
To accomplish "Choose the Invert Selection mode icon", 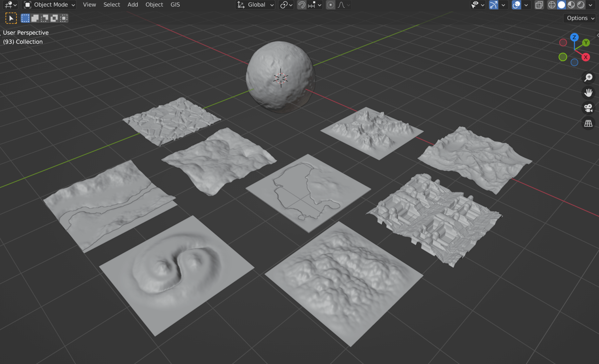I will point(54,18).
